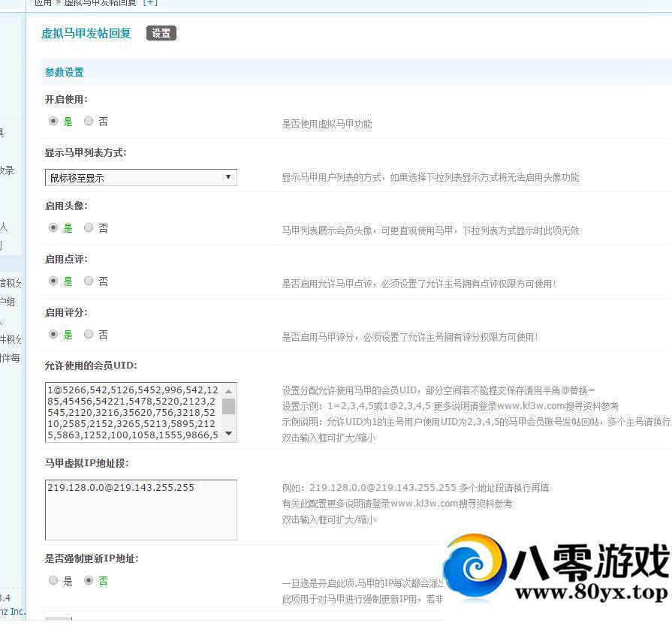Image resolution: width=672 pixels, height=632 pixels.
Task: Click inside the 允许使用的会员UID text area
Action: click(x=131, y=412)
